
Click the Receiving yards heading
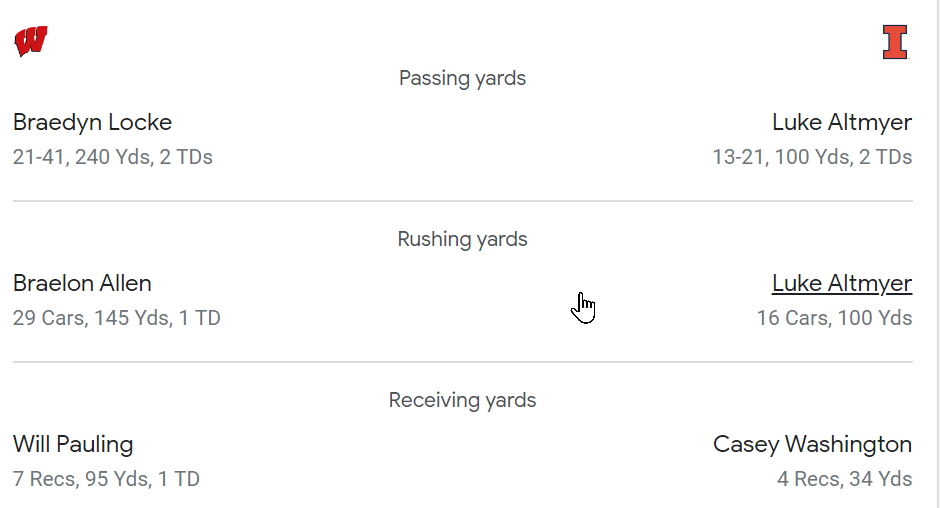tap(462, 400)
